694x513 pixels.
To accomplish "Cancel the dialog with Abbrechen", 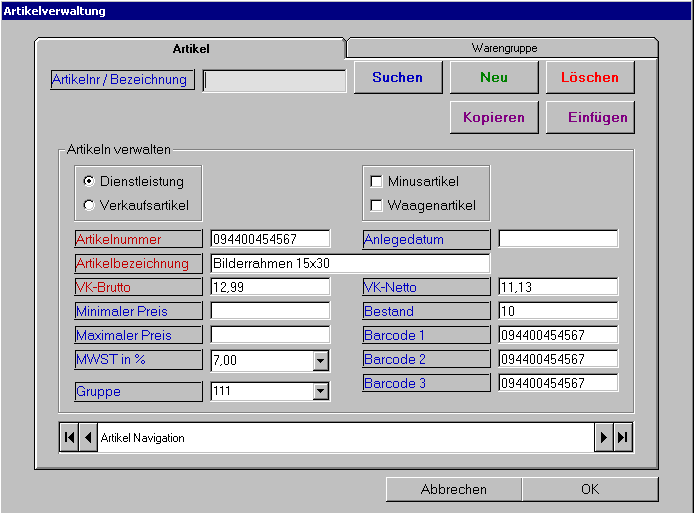I will (453, 489).
